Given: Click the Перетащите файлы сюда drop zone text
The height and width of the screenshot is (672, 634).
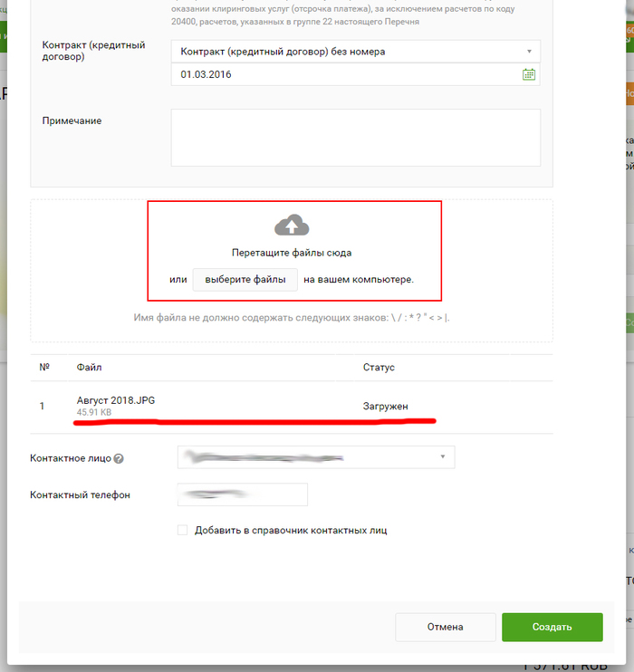Looking at the screenshot, I should pyautogui.click(x=292, y=253).
